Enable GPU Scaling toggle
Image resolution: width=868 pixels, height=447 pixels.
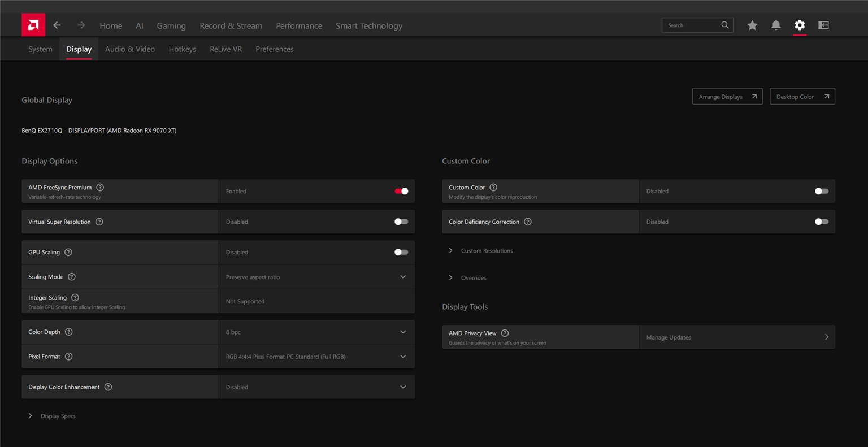pos(401,252)
